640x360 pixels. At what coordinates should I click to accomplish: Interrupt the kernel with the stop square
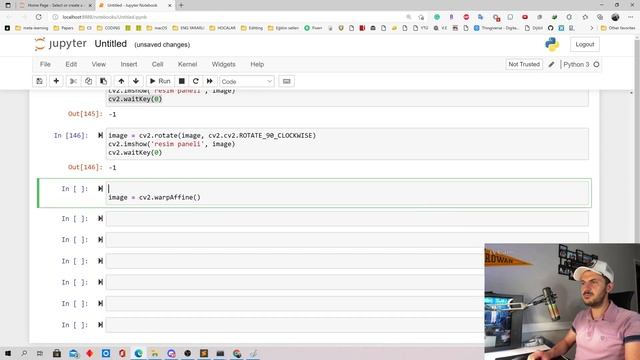(x=182, y=81)
